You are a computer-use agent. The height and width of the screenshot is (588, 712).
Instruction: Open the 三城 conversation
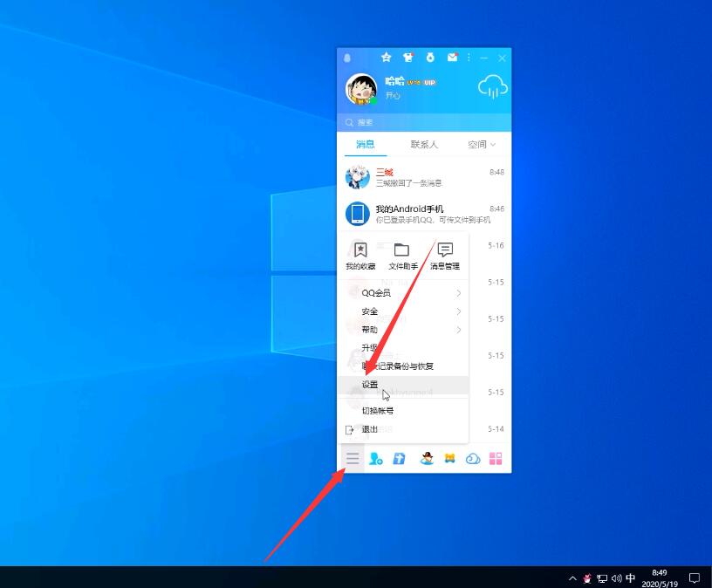pos(424,177)
